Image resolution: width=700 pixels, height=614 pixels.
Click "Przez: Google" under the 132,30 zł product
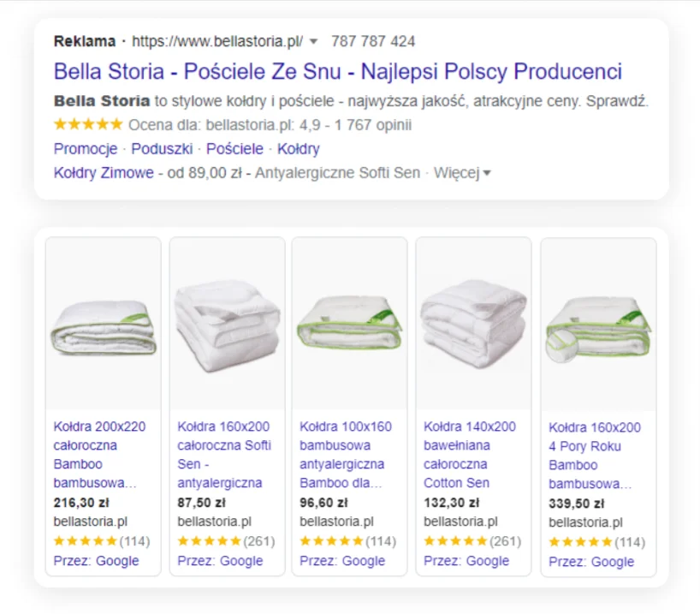click(x=466, y=561)
